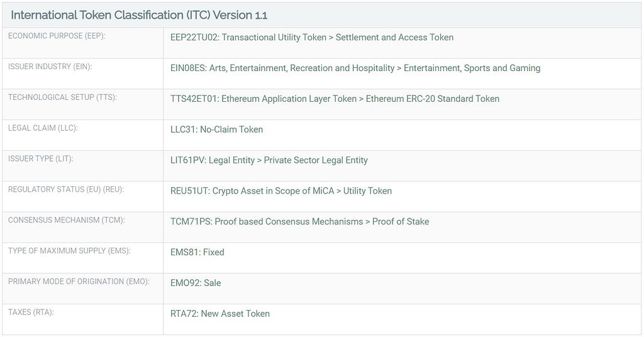Click the International Token Classification (ITC) Version 1.1 heading
The image size is (644, 337).
(139, 15)
